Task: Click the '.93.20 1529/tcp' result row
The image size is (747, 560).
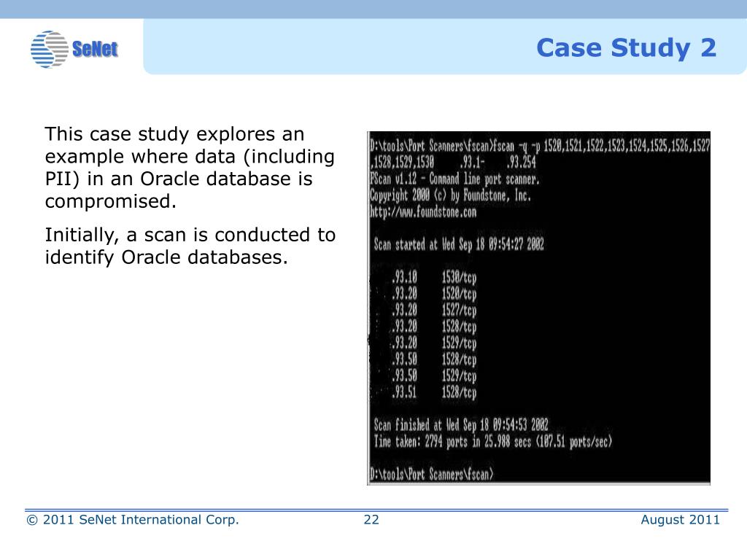Action: (x=434, y=343)
